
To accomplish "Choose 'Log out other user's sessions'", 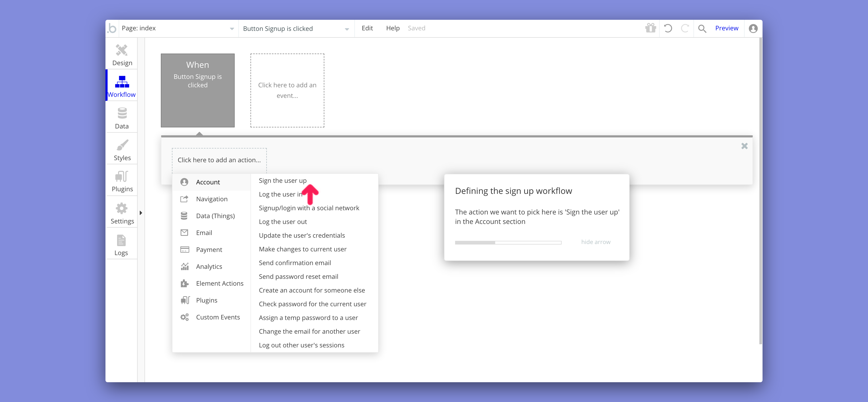I will click(x=301, y=345).
